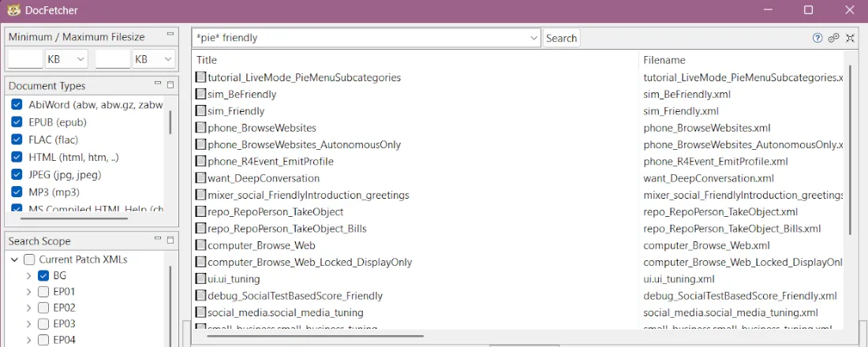Click file icon of tutorial_LiveMode_PieMenuSubcategories

pos(201,77)
